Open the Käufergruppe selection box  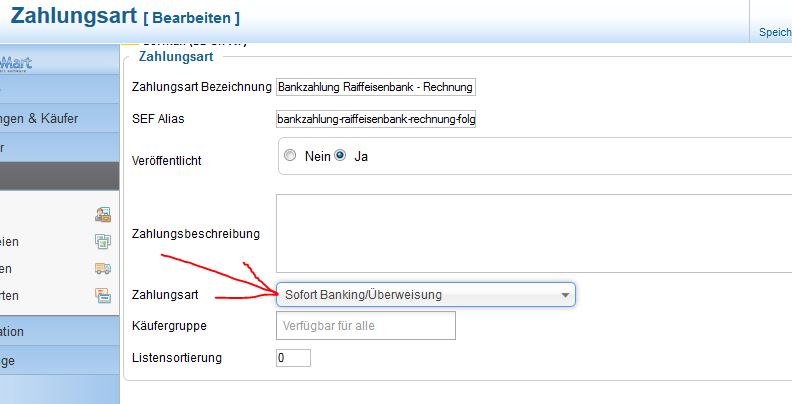(365, 325)
